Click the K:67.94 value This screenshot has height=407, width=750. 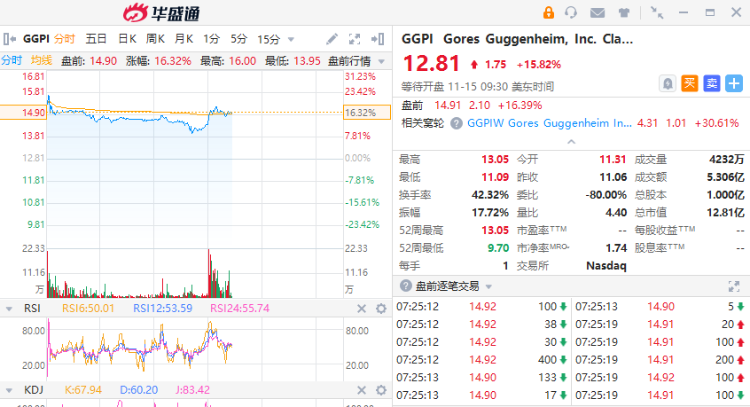(x=83, y=390)
